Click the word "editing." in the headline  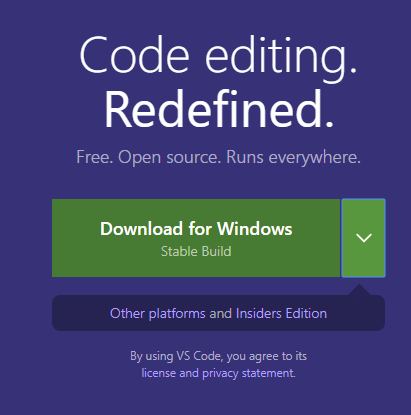281,59
